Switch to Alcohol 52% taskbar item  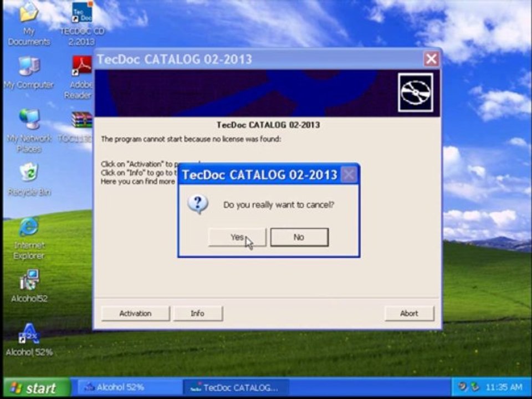coord(129,387)
